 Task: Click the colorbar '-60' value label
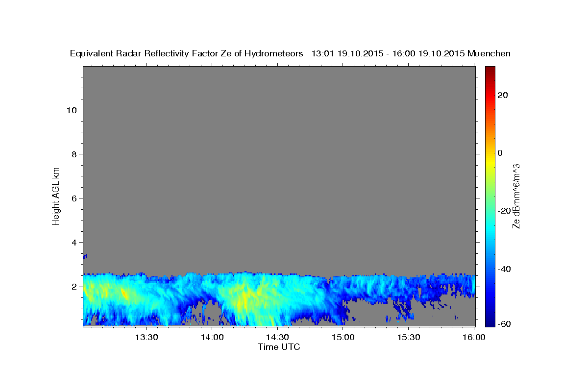[x=504, y=323]
